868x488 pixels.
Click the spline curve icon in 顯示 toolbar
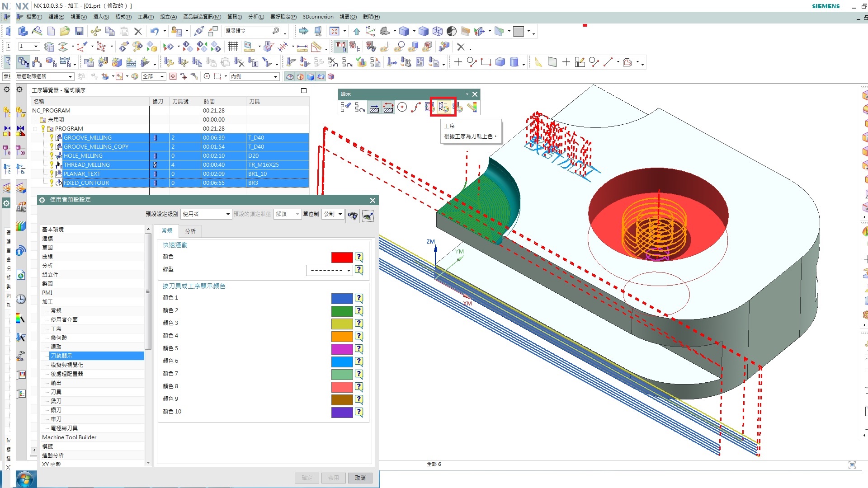(416, 108)
